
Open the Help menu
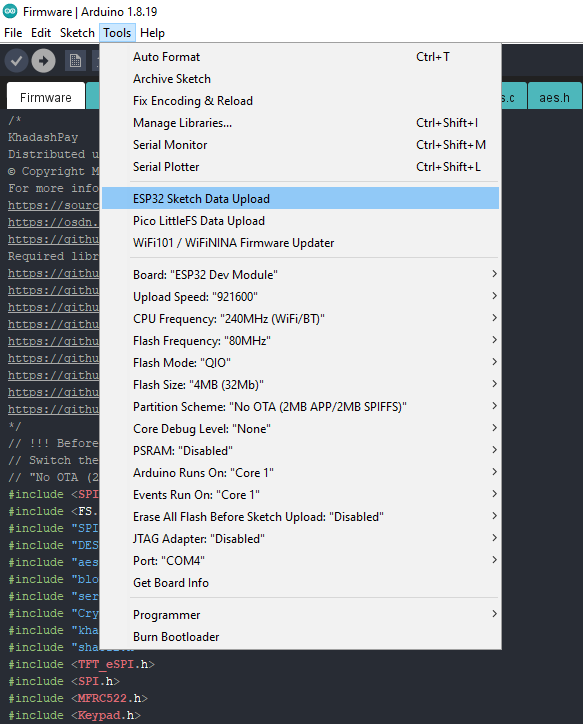[152, 33]
